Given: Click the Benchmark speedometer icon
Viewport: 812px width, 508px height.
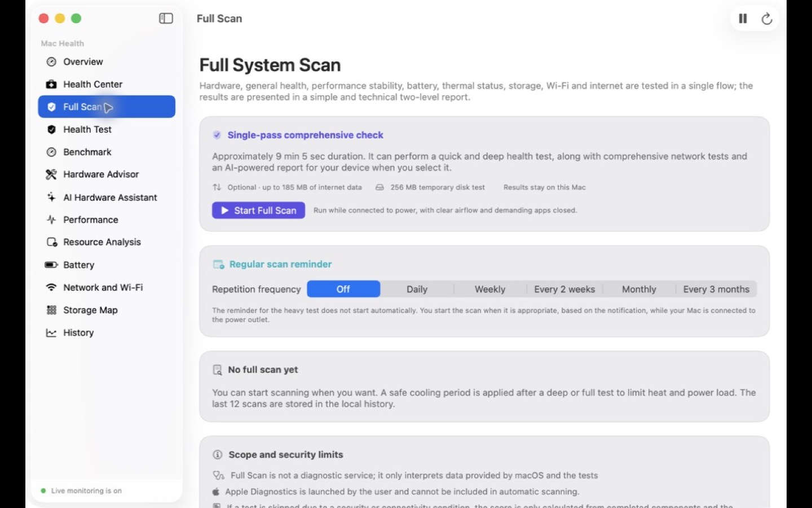Looking at the screenshot, I should [x=51, y=152].
